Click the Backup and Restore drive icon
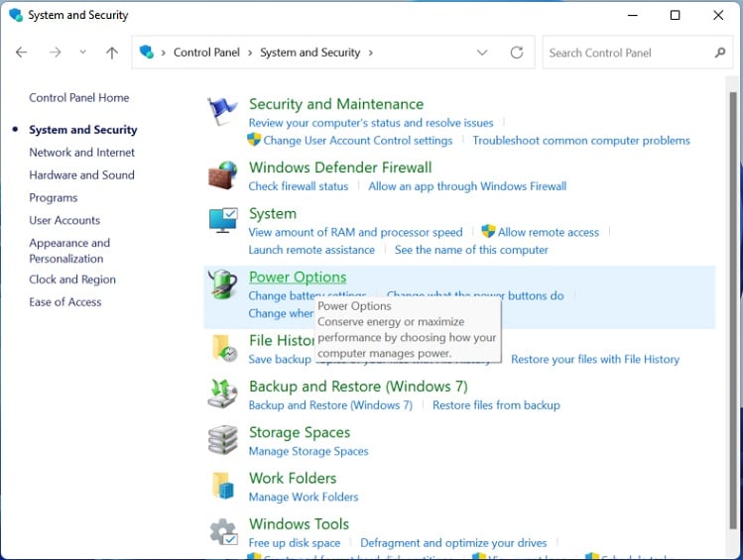Viewport: 743px width, 560px height. point(222,393)
